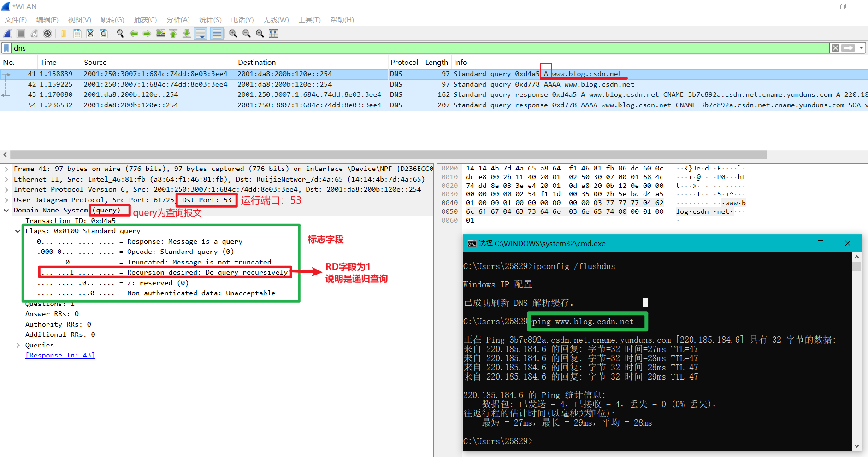Image resolution: width=868 pixels, height=457 pixels.
Task: Open the 分析(A) menu
Action: pyautogui.click(x=178, y=19)
